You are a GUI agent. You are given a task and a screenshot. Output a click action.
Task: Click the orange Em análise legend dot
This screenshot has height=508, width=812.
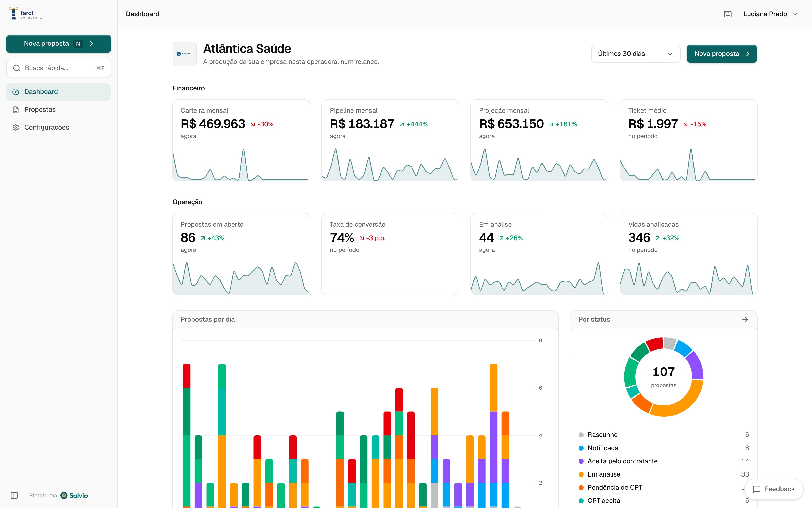point(581,474)
